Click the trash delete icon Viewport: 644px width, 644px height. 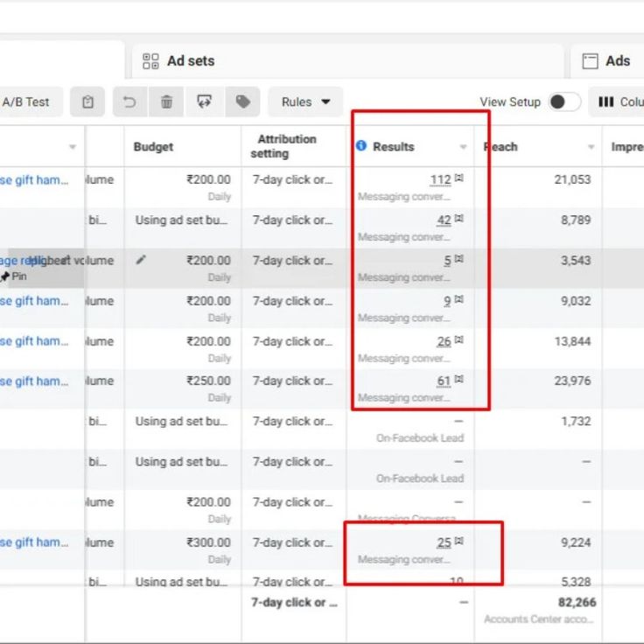166,102
